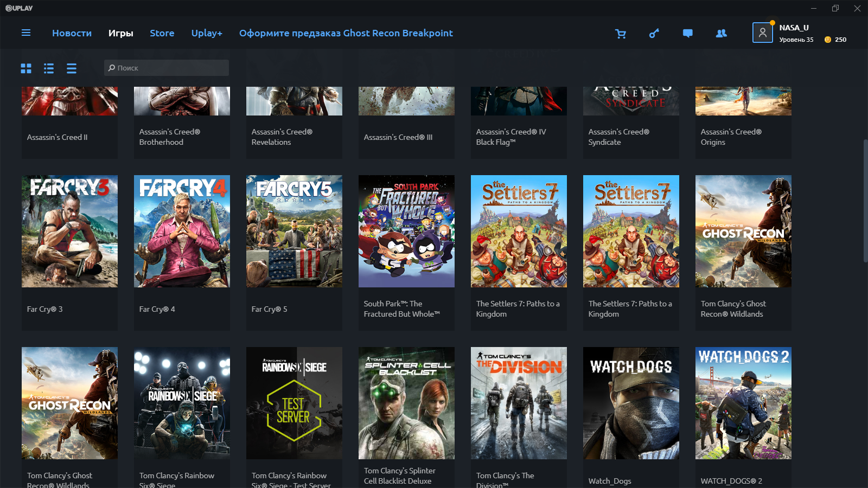
Task: Open Watch Dogs cover
Action: click(x=631, y=403)
